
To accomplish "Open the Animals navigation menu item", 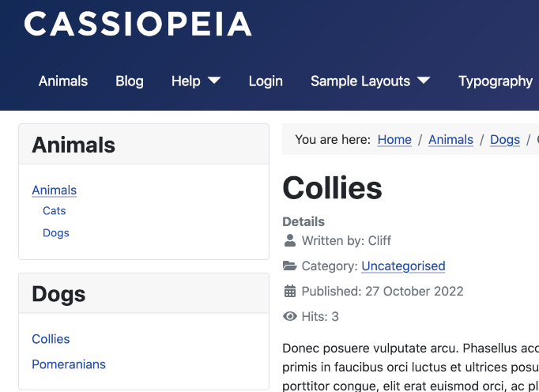I will tap(63, 81).
